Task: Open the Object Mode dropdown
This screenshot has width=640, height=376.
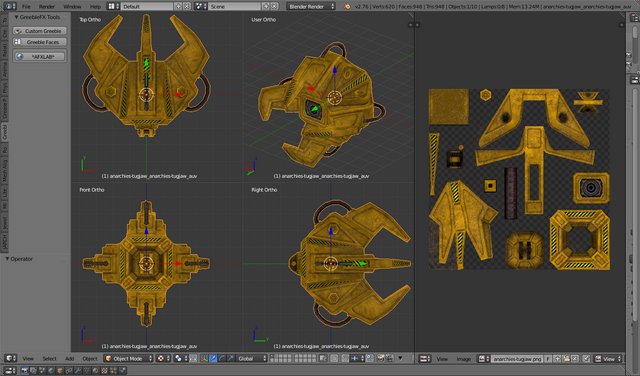Action: (128, 358)
